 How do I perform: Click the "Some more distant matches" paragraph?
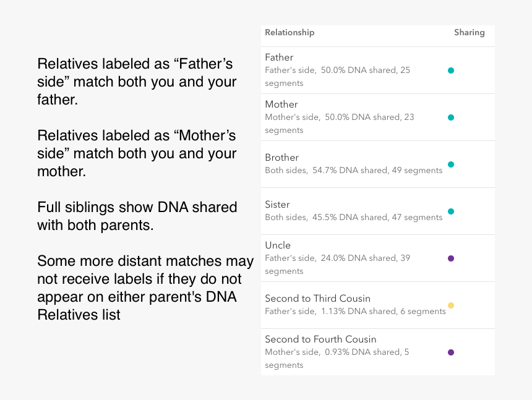pyautogui.click(x=145, y=288)
